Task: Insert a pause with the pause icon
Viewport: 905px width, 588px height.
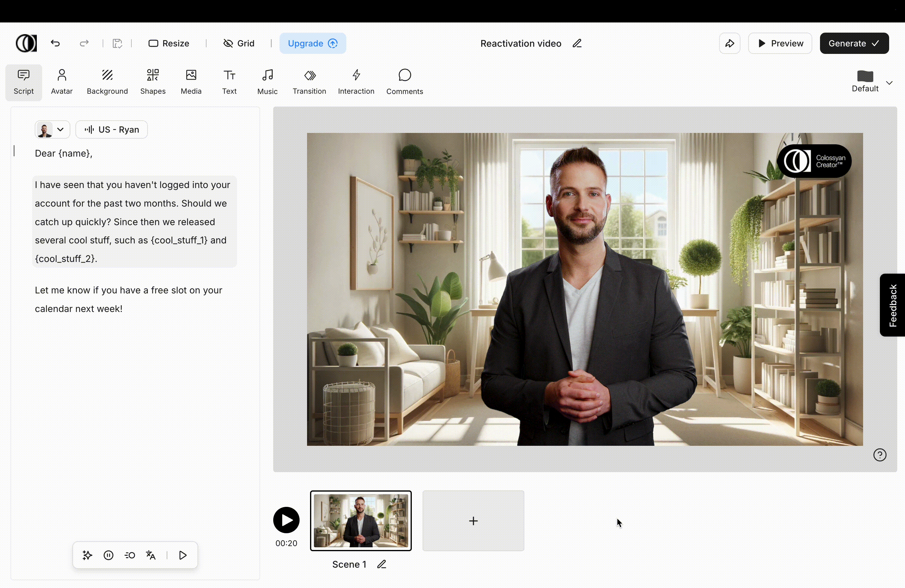Action: 108,555
